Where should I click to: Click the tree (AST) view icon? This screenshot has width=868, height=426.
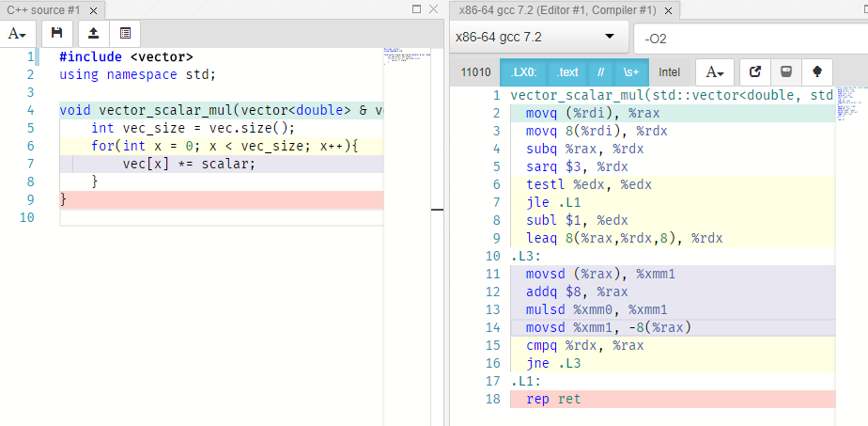point(817,72)
